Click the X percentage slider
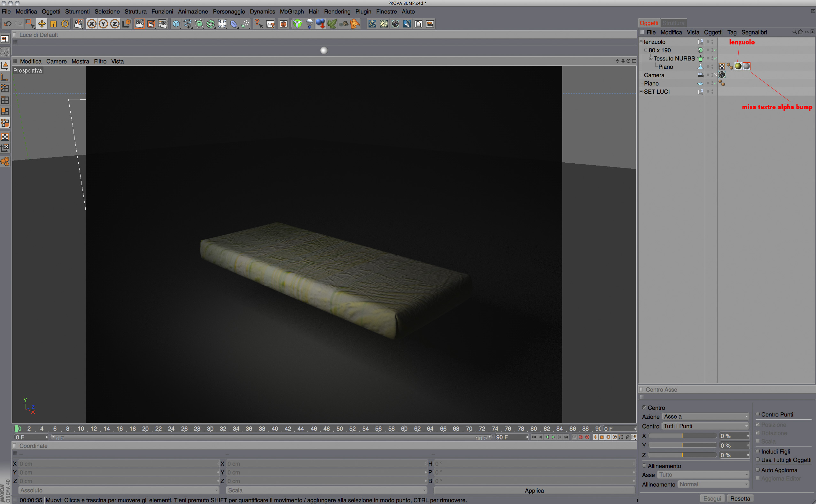The image size is (816, 504). pos(682,436)
